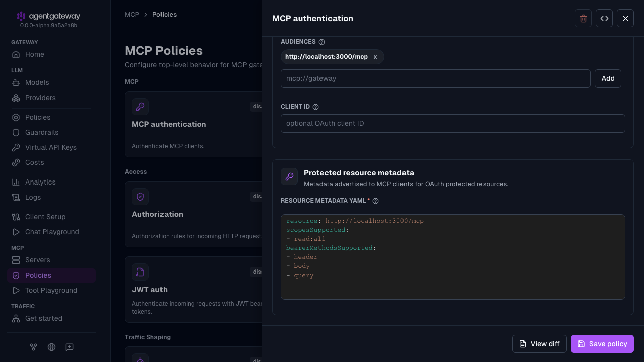Click the topology icon in sidebar footer
The image size is (644, 362).
pyautogui.click(x=33, y=347)
